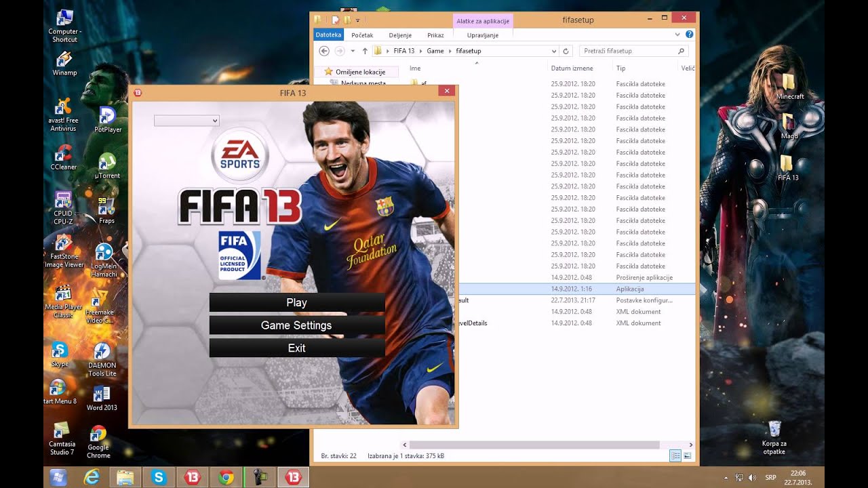
Task: Switch to details view in status bar
Action: [675, 456]
